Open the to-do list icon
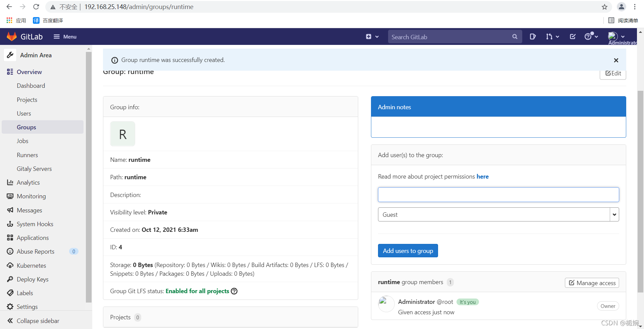The width and height of the screenshot is (644, 329). tap(573, 37)
